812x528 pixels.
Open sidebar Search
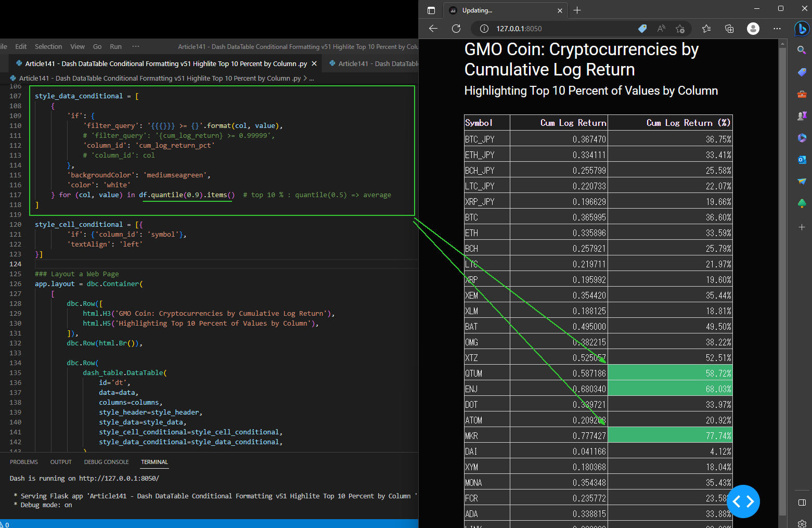point(802,50)
